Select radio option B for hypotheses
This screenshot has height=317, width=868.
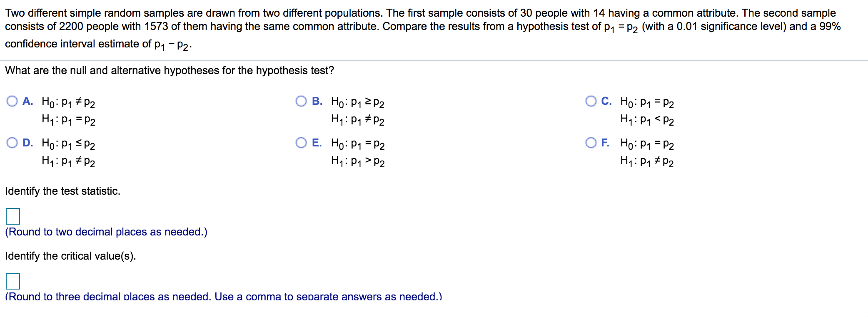click(301, 101)
